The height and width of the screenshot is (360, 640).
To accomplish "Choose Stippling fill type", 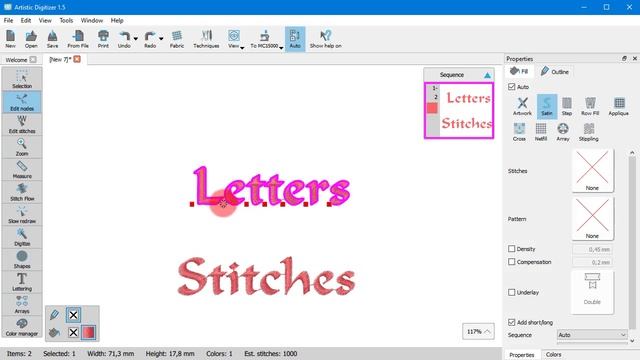I will (589, 132).
